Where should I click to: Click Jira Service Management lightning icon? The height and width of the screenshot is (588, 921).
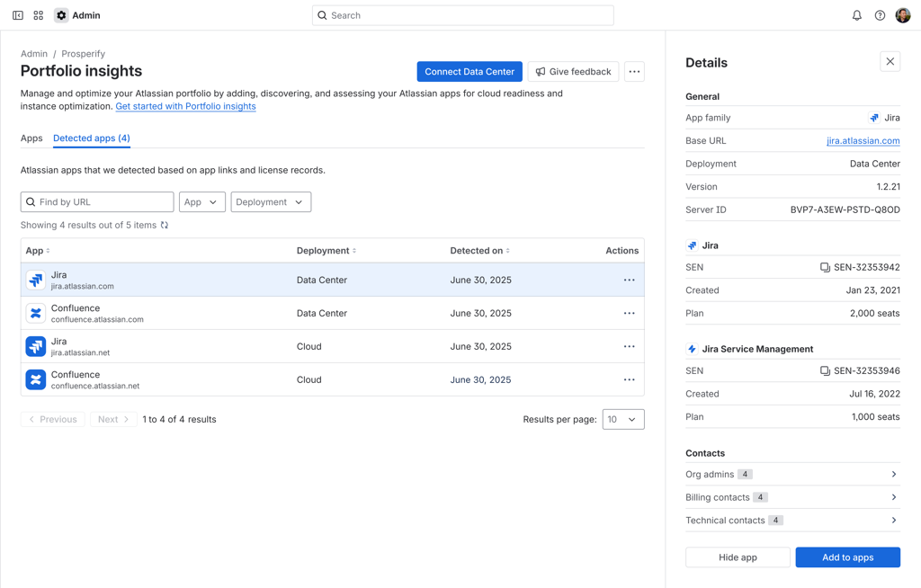[692, 349]
